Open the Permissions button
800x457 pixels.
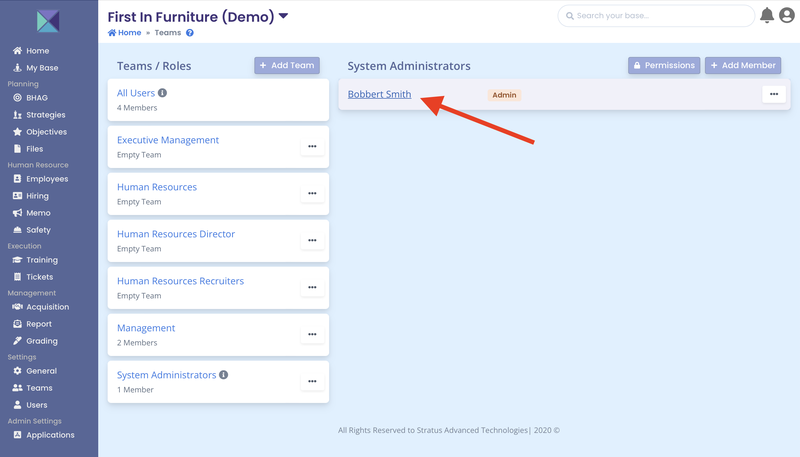click(664, 65)
